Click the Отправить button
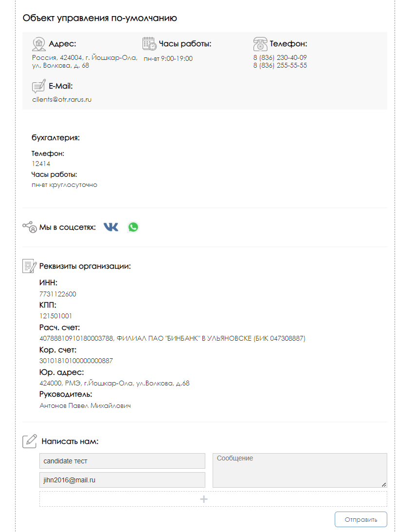396x532 pixels. [361, 519]
